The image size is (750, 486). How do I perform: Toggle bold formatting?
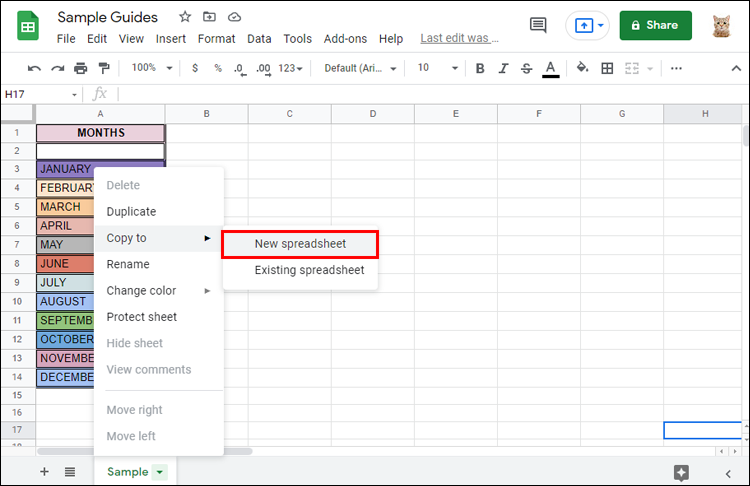(x=480, y=68)
